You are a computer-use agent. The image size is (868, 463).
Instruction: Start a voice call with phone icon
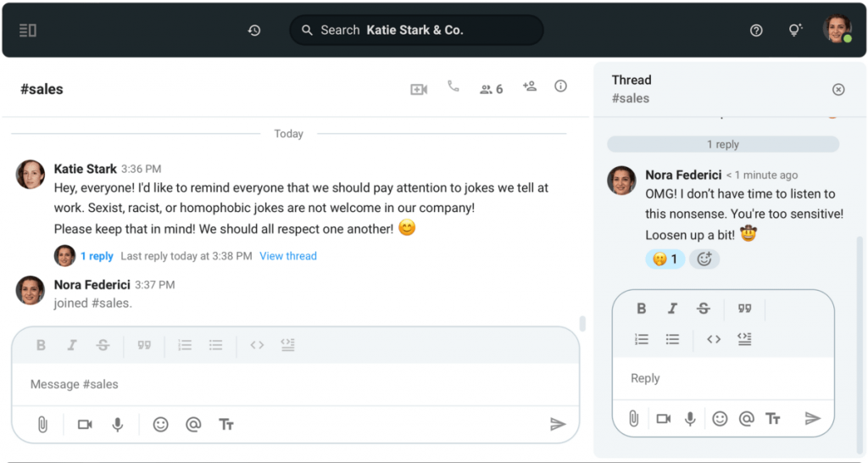(453, 86)
